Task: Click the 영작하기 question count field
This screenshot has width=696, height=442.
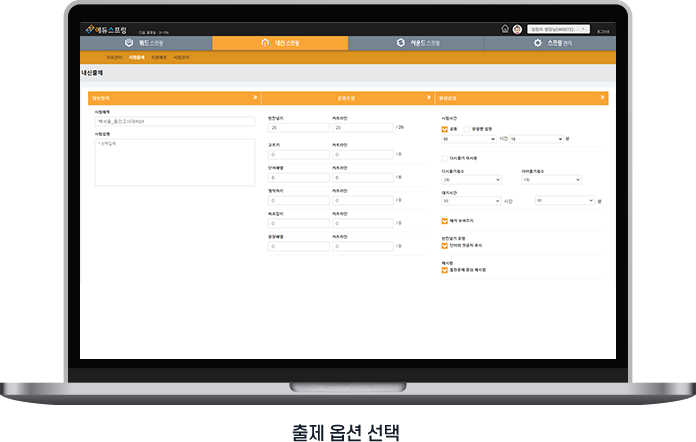Action: click(299, 201)
